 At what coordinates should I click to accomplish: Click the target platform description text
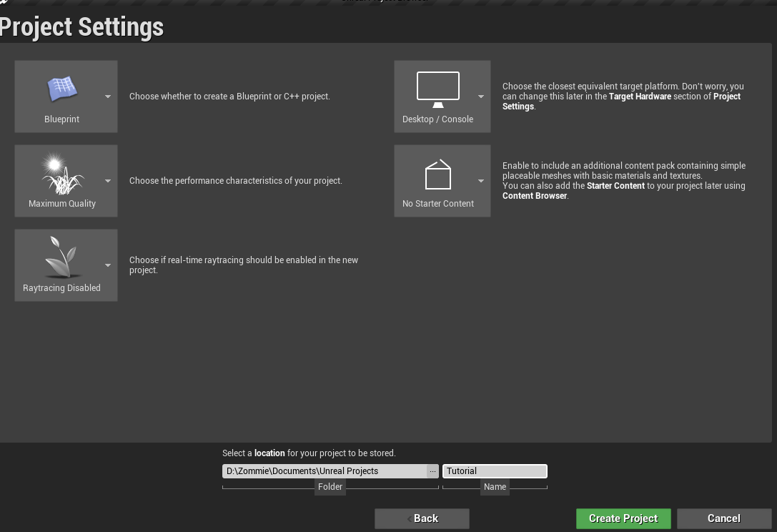[x=623, y=97]
